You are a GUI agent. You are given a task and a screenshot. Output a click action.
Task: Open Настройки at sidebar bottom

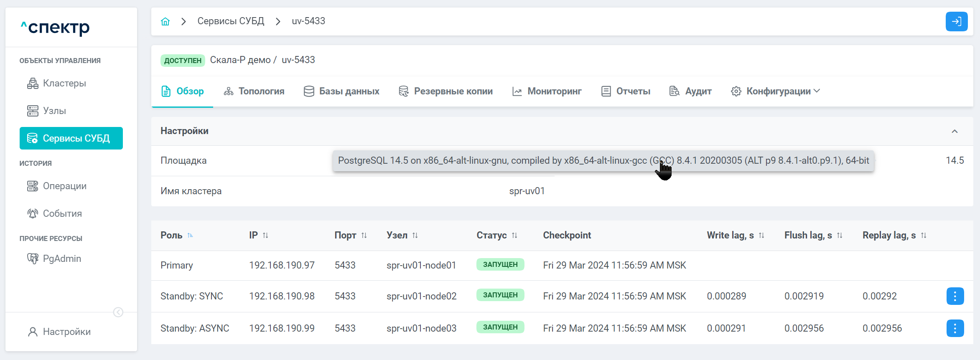[66, 332]
